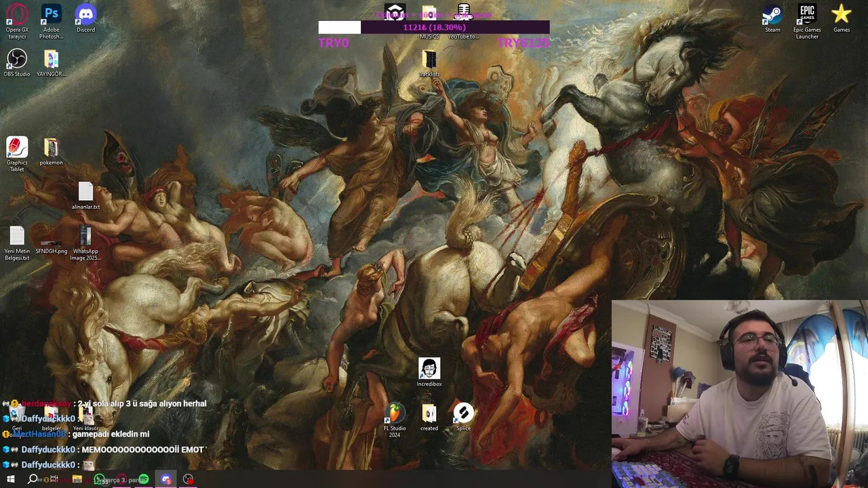Screen dimensions: 868x488
Task: Open Windows search from the taskbar
Action: coord(33,479)
